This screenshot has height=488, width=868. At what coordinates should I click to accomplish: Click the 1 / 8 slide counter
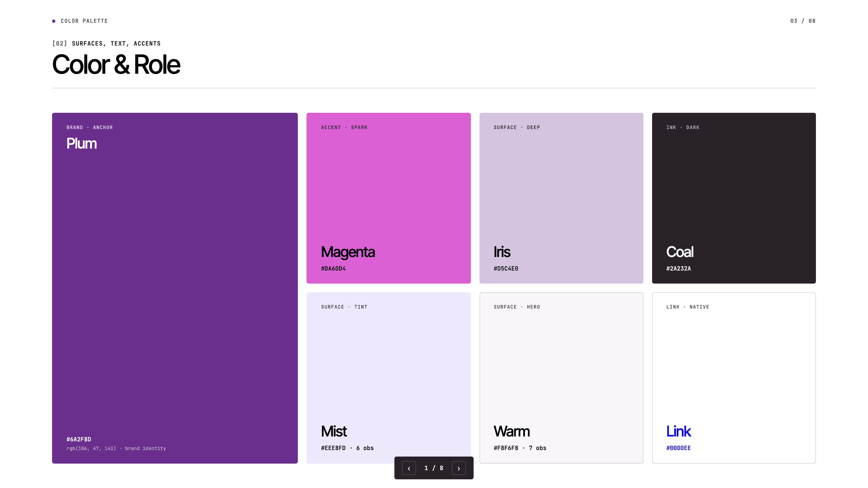pos(434,468)
